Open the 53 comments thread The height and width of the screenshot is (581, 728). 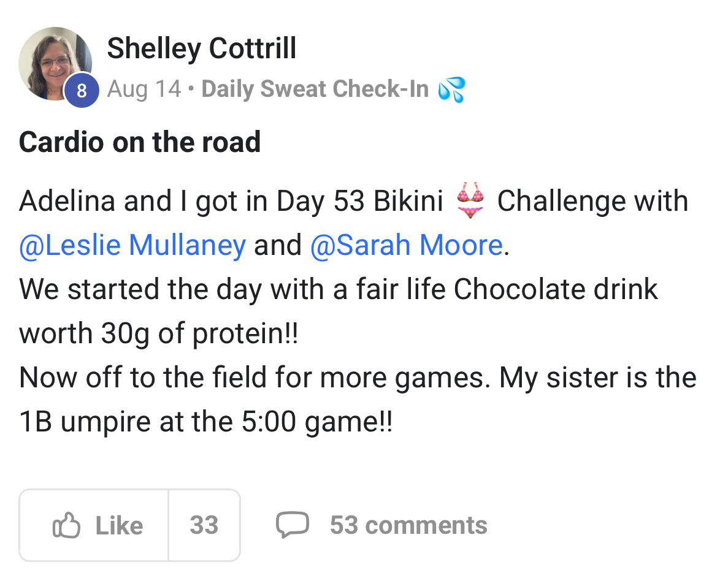(x=408, y=525)
